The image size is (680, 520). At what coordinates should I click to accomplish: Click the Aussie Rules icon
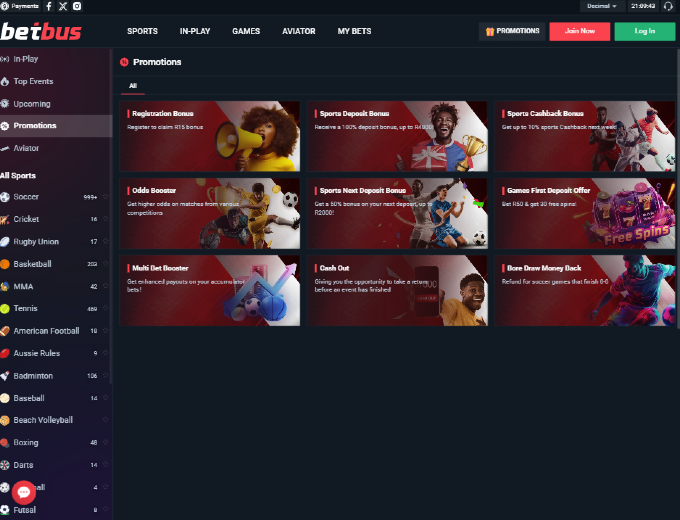tap(5, 353)
